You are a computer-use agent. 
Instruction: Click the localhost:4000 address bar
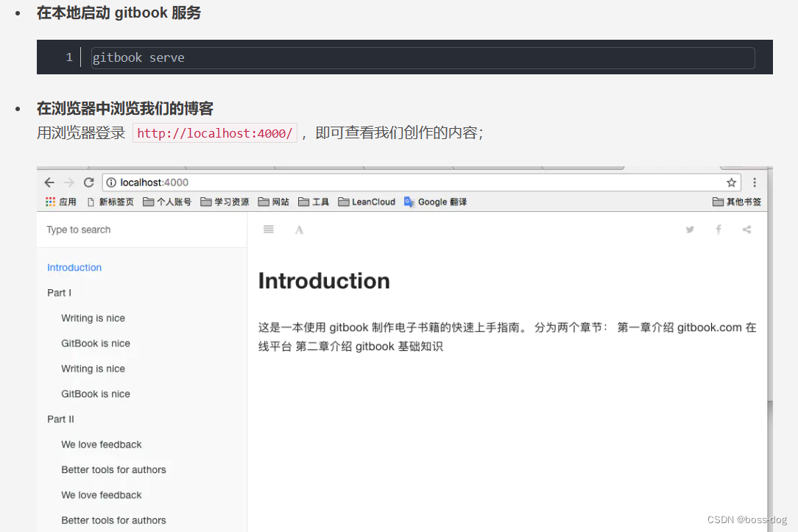pos(421,182)
